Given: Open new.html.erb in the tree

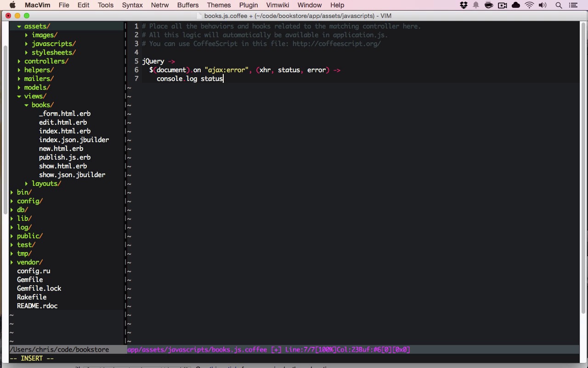Looking at the screenshot, I should [61, 149].
